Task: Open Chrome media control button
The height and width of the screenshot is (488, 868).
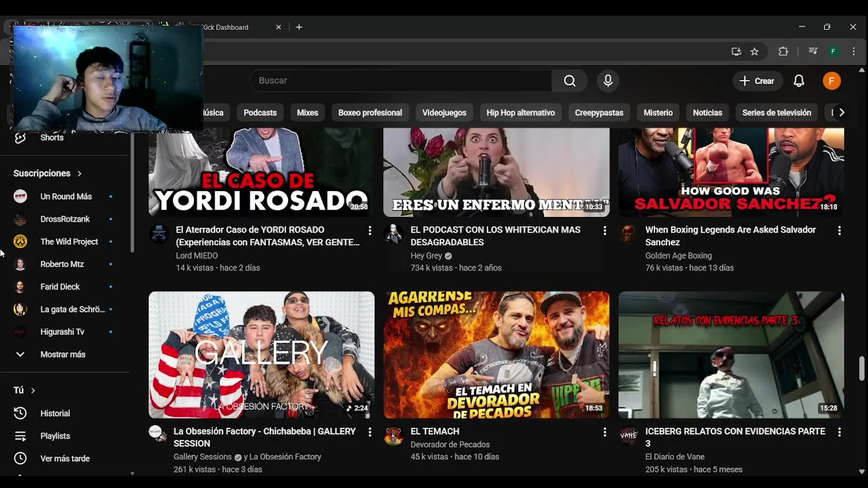Action: 813,52
